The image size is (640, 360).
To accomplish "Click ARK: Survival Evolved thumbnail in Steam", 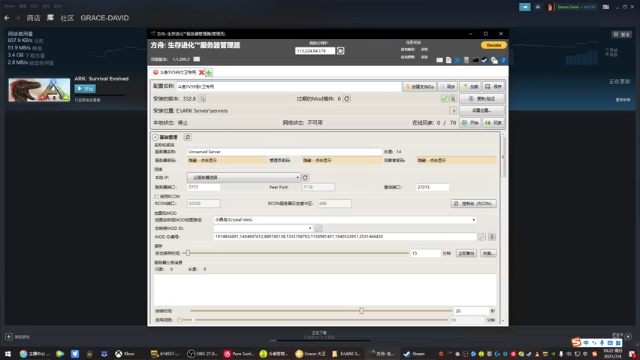I will coord(39,90).
